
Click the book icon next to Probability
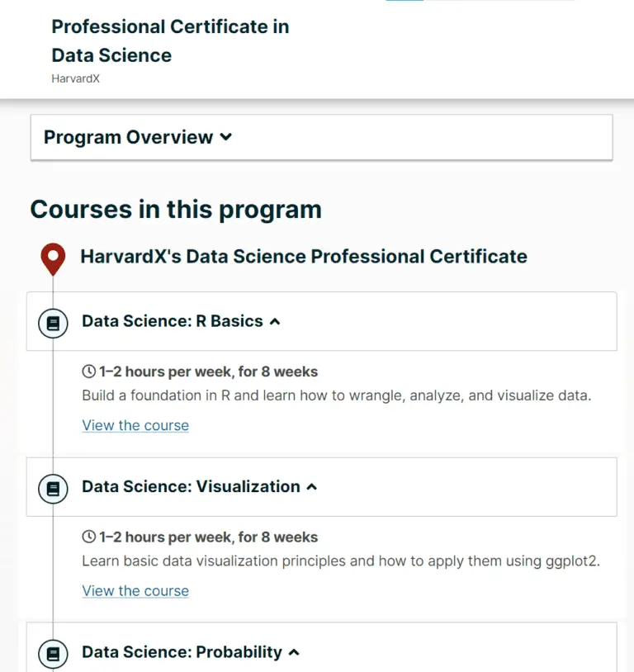(52, 653)
